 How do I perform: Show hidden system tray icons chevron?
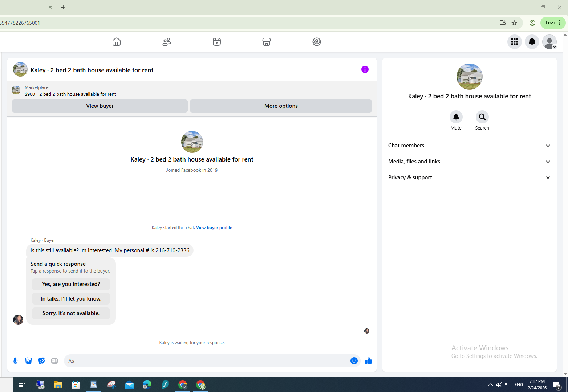click(490, 385)
